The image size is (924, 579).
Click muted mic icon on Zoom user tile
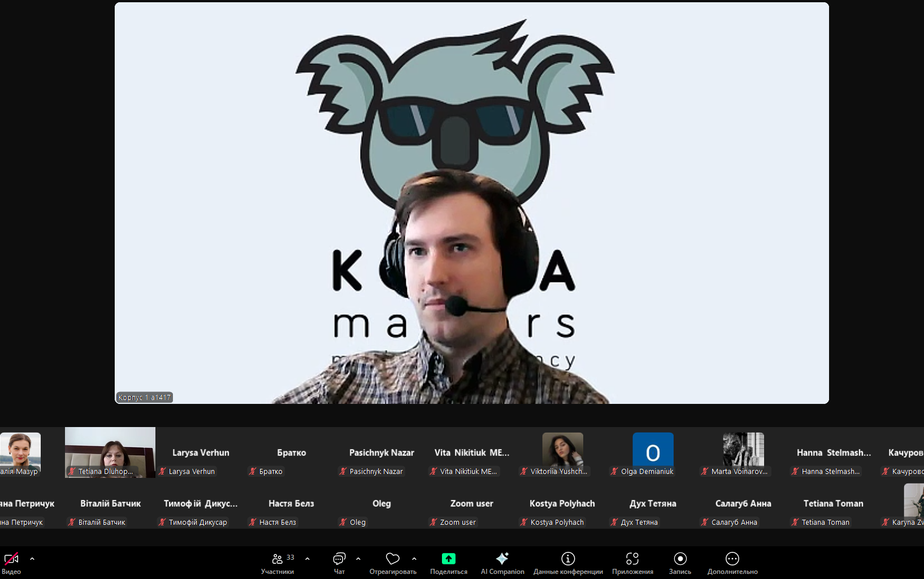[x=433, y=522]
